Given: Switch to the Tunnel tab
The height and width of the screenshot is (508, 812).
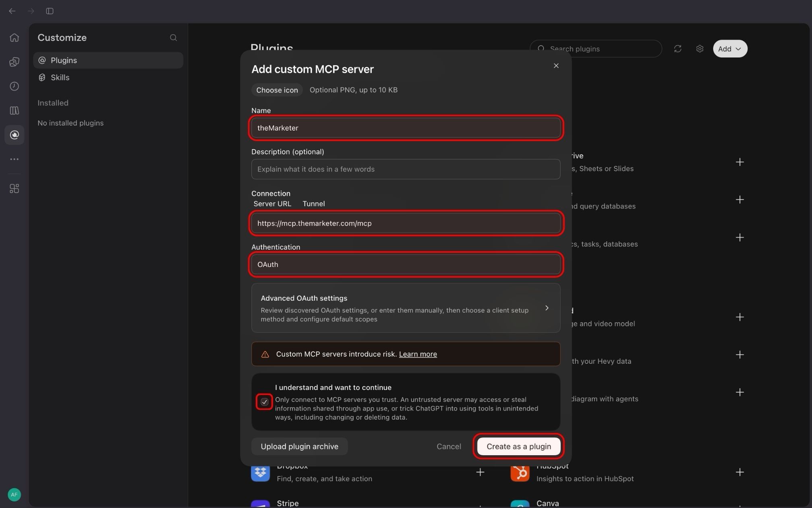Looking at the screenshot, I should (x=313, y=204).
